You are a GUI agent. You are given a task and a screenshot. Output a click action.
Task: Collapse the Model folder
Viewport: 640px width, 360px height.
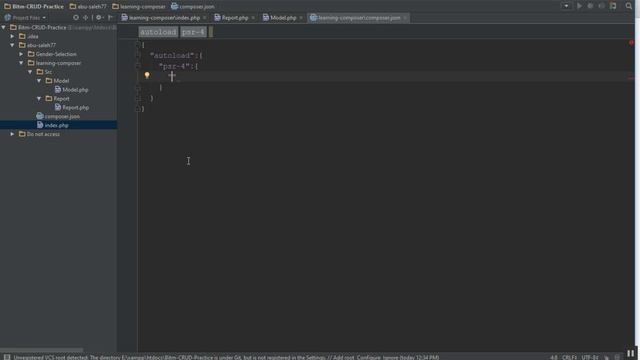click(39, 81)
